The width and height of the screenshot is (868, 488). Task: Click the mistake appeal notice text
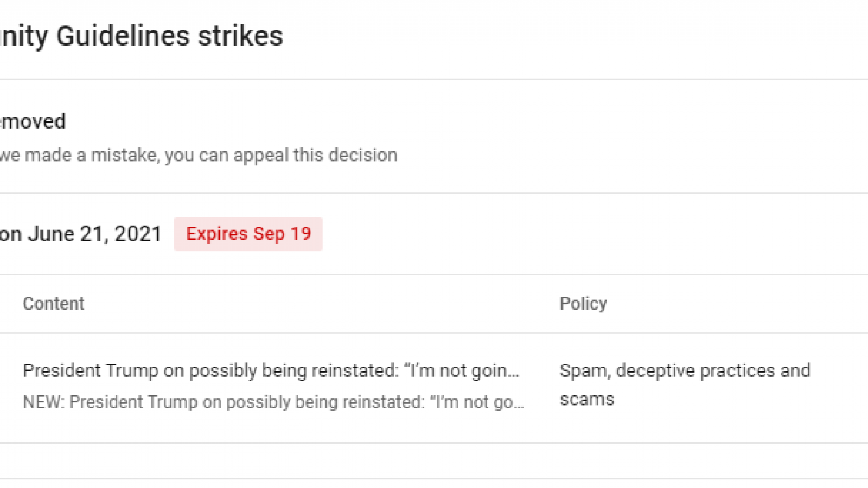pyautogui.click(x=199, y=155)
